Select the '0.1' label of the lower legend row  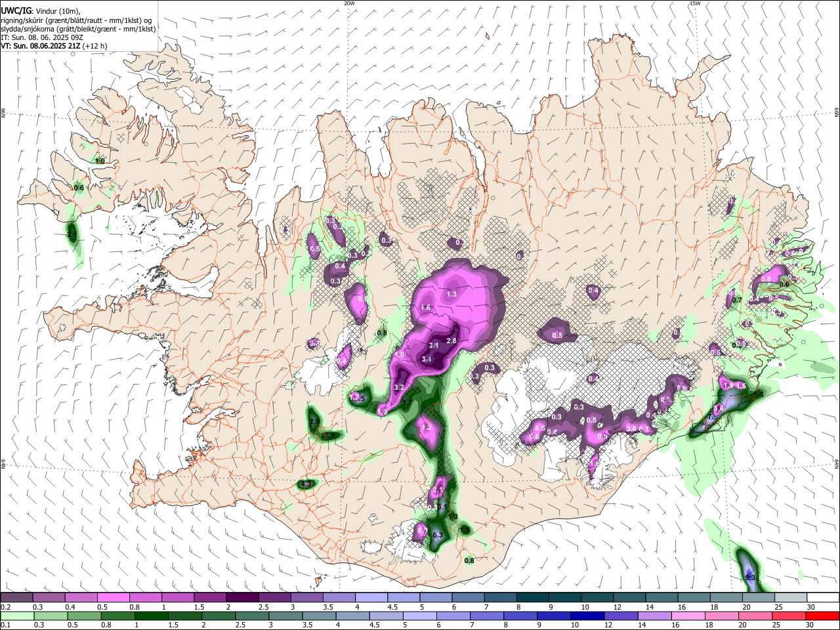[x=5, y=625]
